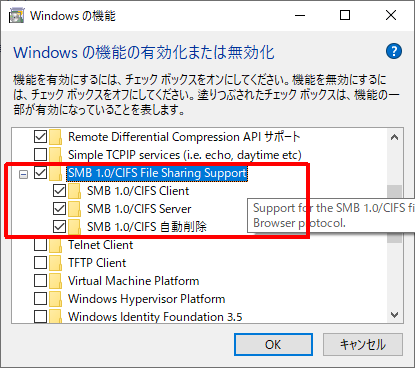Click the blue help question mark icon
415x368 pixels.
tap(394, 51)
